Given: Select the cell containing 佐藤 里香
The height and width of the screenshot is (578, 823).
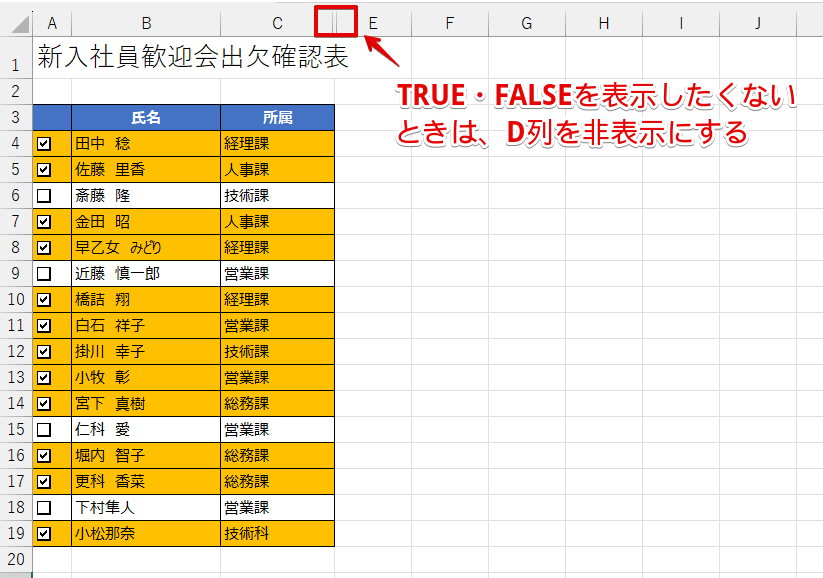Looking at the screenshot, I should 146,170.
